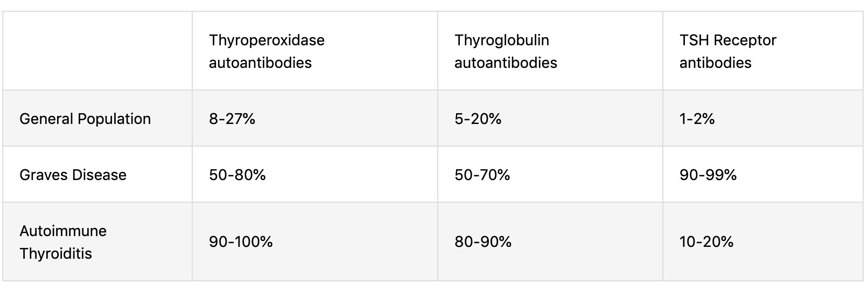Click the TSH Receptor header text
Screen dimensions: 868x290
pos(727,40)
